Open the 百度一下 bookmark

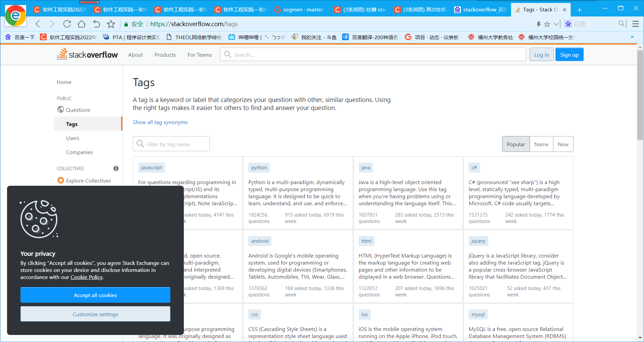pos(20,37)
